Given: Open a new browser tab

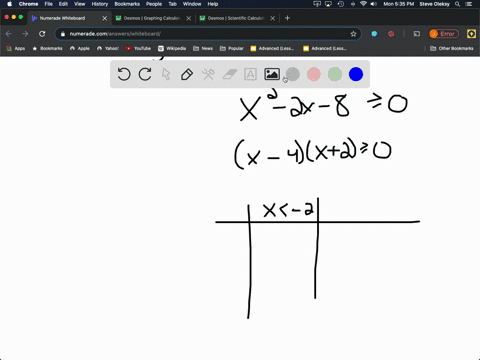Looking at the screenshot, I should click(x=287, y=18).
